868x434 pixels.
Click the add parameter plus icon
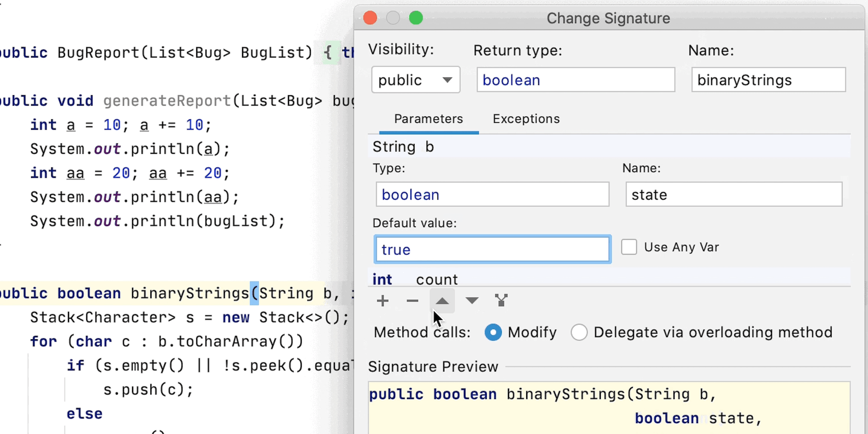(x=383, y=301)
